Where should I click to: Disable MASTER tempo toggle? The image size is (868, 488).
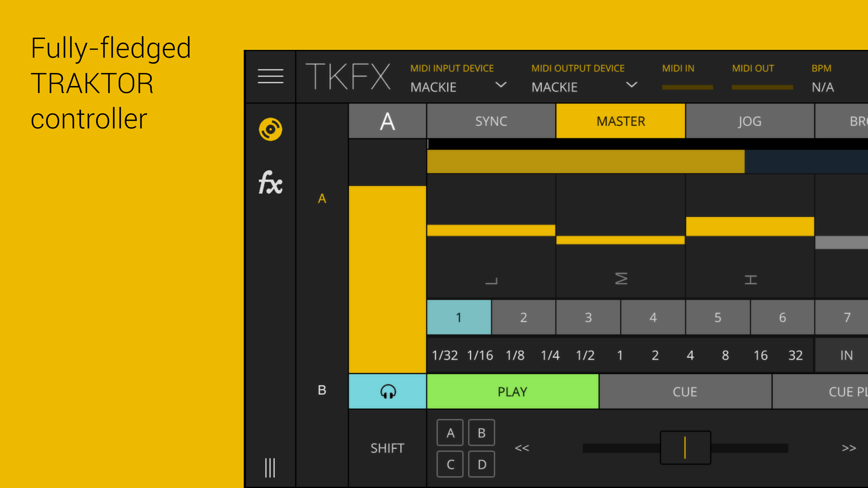(x=620, y=121)
